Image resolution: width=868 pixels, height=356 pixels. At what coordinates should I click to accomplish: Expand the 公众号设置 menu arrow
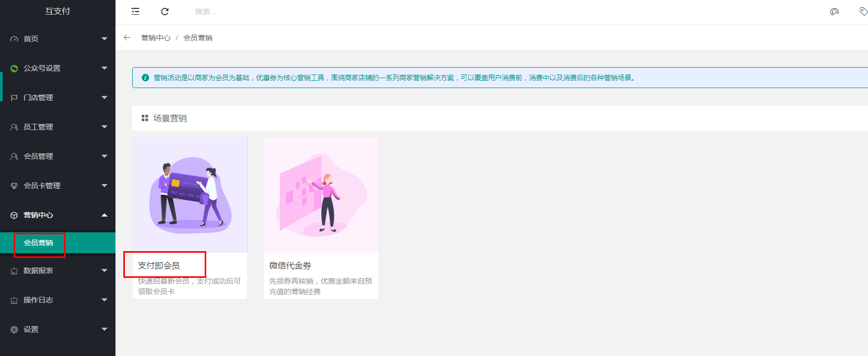[x=104, y=68]
